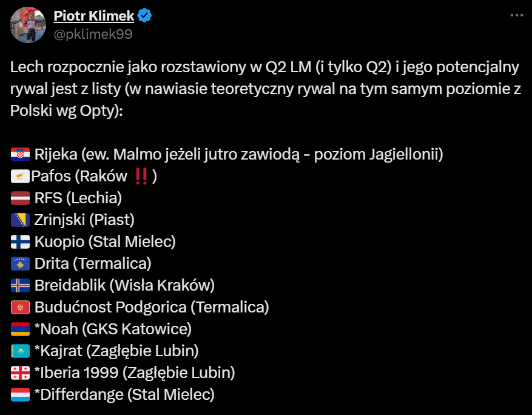This screenshot has height=415, width=532.
Task: Click the Montenegro flag beside Budućnost
Action: point(21,308)
